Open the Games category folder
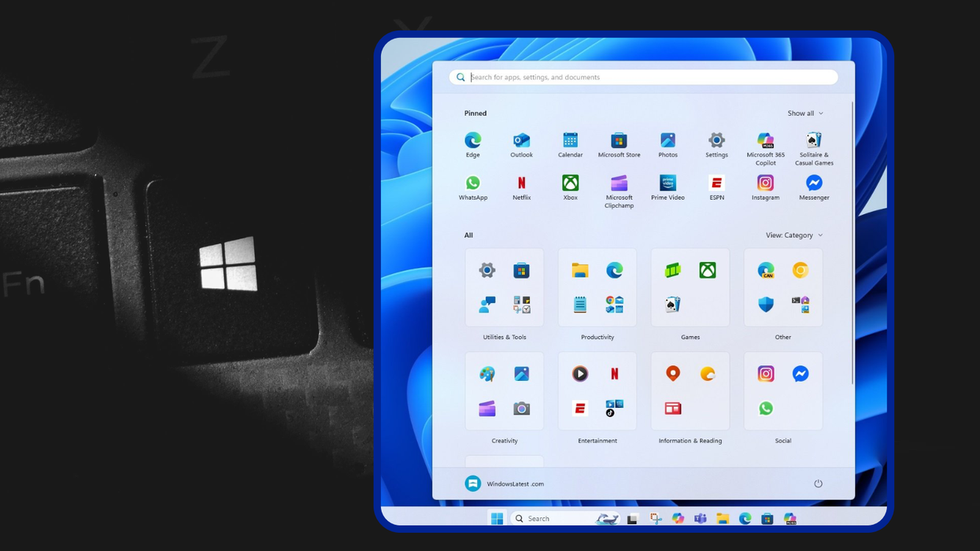The height and width of the screenshot is (551, 980). [x=690, y=287]
